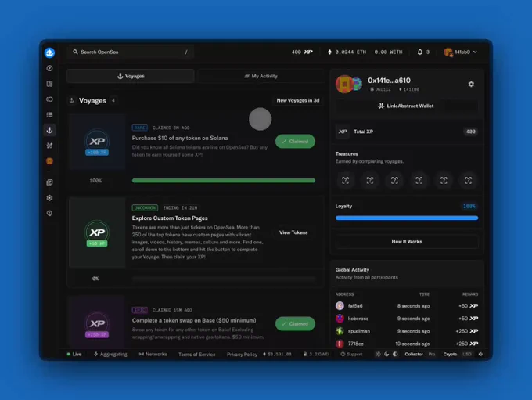Click the 0.00 WETH balance
This screenshot has height=400, width=532.
click(x=388, y=52)
